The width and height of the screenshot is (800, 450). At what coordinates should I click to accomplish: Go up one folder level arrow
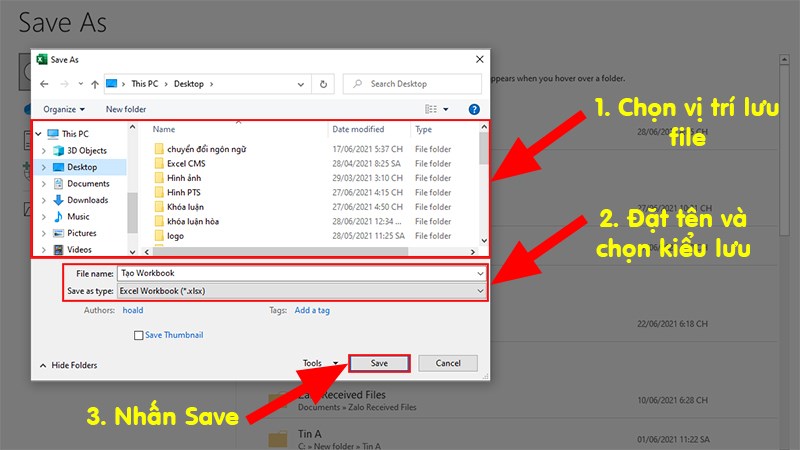coord(94,84)
